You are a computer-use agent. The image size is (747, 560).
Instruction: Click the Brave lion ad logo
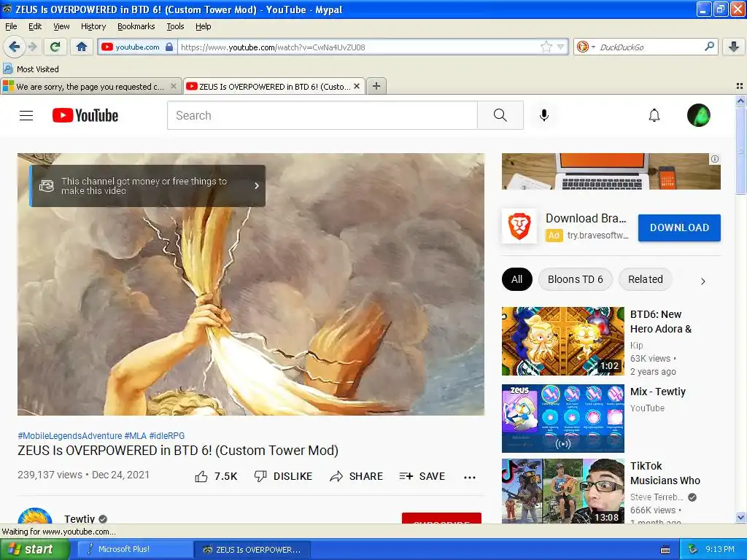[519, 226]
